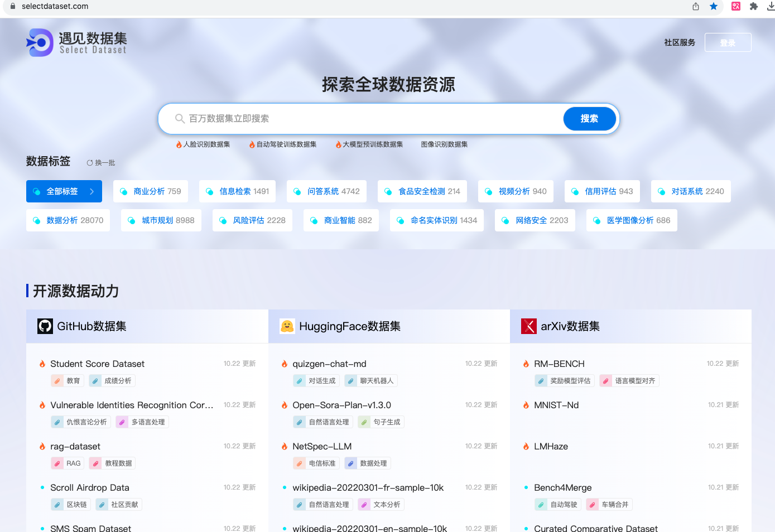Open wikipedia-20220301-fr-sample-10k dataset
This screenshot has width=775, height=532.
coord(368,487)
